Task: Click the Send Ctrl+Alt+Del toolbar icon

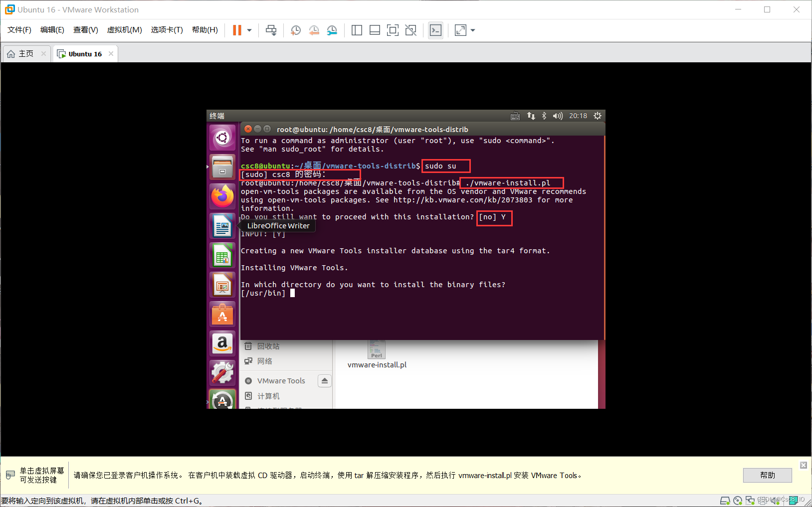Action: [x=271, y=30]
